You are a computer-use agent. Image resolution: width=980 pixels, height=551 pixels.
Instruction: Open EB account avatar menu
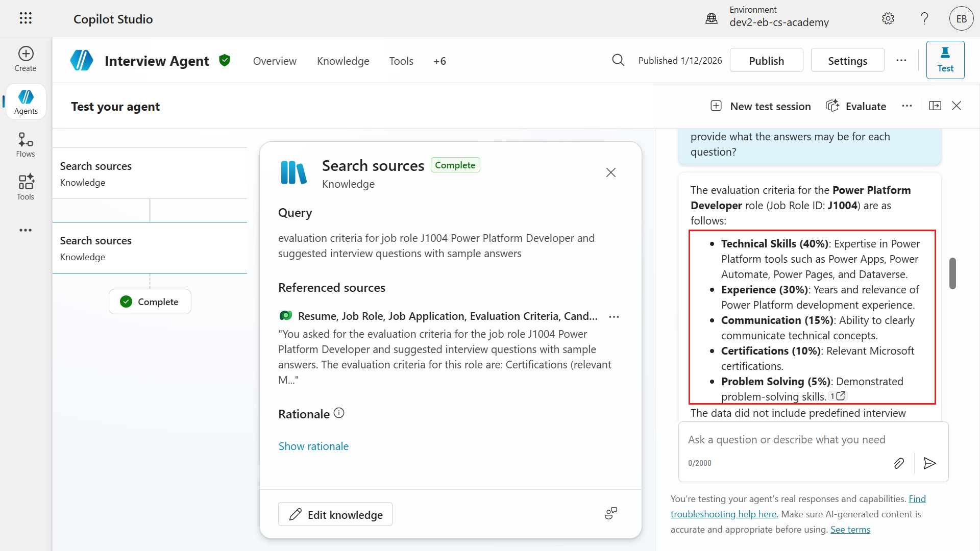point(962,19)
